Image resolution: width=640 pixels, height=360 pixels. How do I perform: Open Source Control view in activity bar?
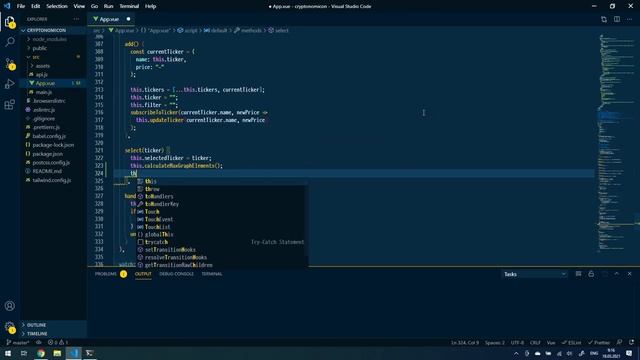(x=10, y=64)
